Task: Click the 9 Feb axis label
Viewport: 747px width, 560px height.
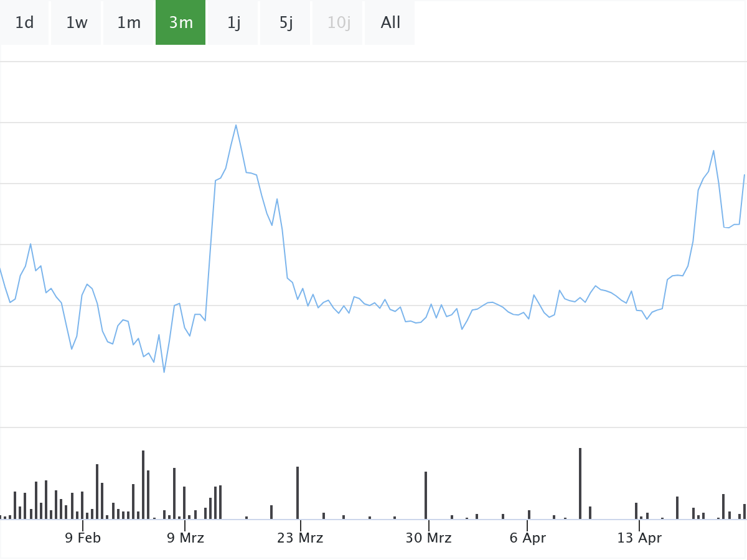Action: pos(83,538)
